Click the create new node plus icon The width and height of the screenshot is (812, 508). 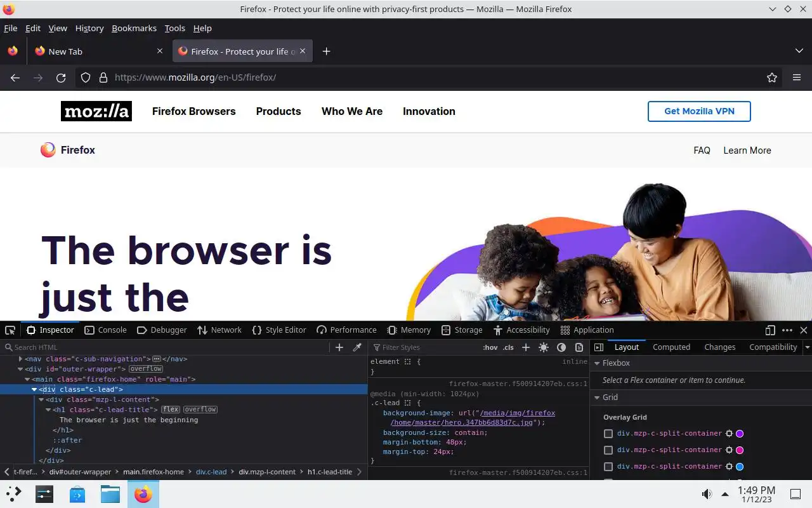pyautogui.click(x=339, y=347)
